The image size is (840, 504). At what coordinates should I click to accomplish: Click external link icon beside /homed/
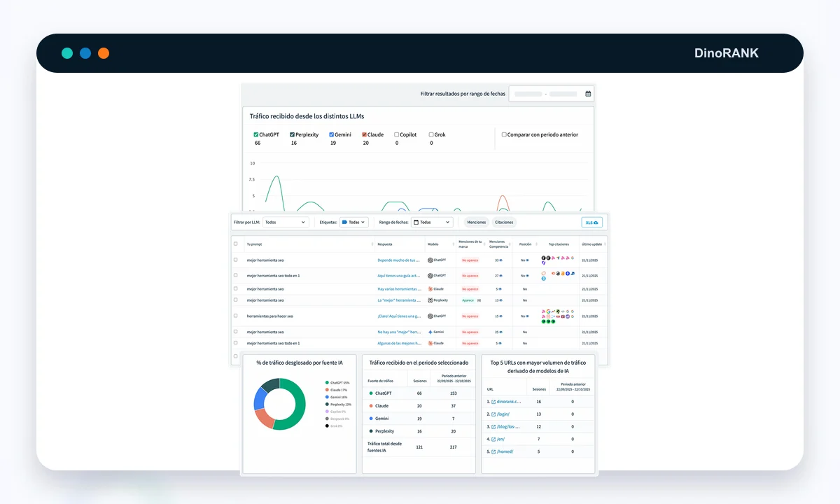pos(493,451)
